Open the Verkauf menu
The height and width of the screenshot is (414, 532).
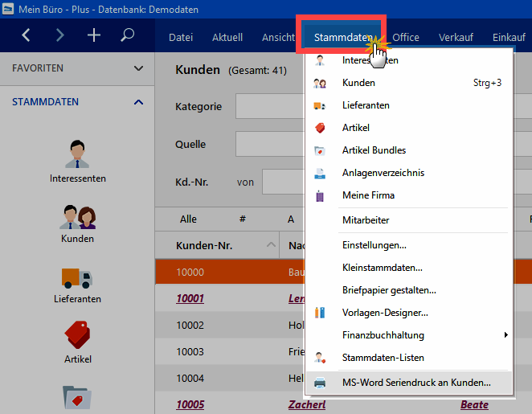pos(456,37)
